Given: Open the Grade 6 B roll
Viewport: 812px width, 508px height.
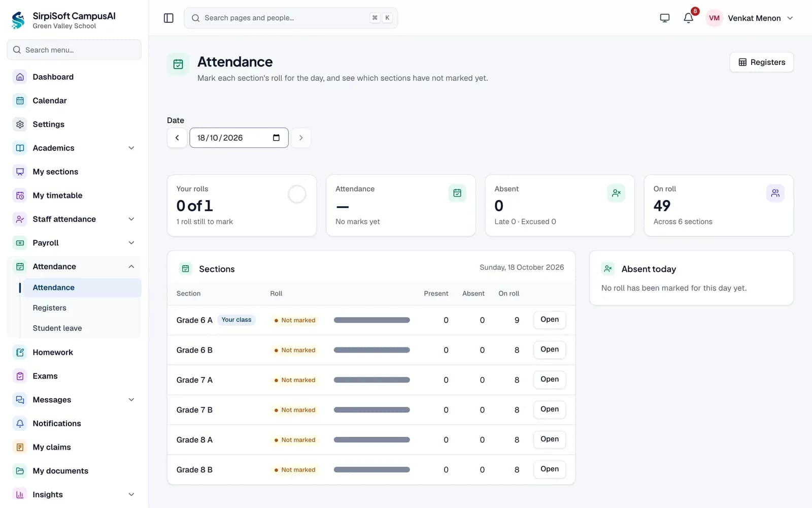Looking at the screenshot, I should click(549, 350).
